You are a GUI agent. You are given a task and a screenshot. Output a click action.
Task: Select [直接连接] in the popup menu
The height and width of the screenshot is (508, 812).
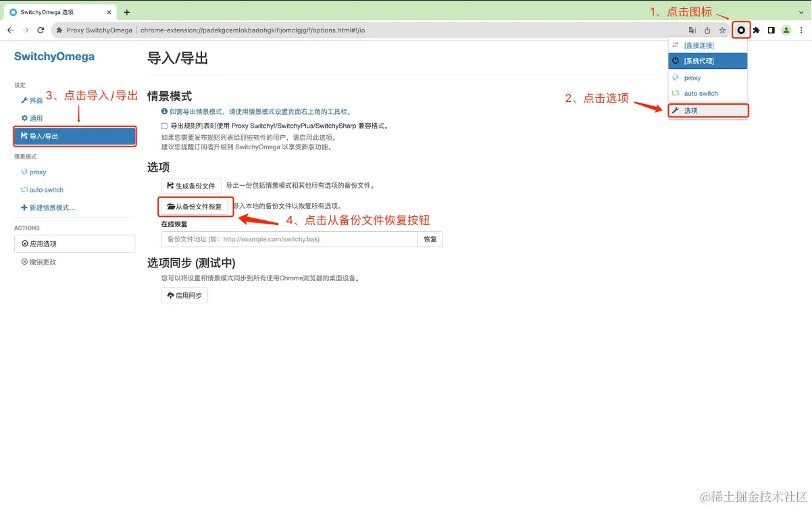click(708, 45)
